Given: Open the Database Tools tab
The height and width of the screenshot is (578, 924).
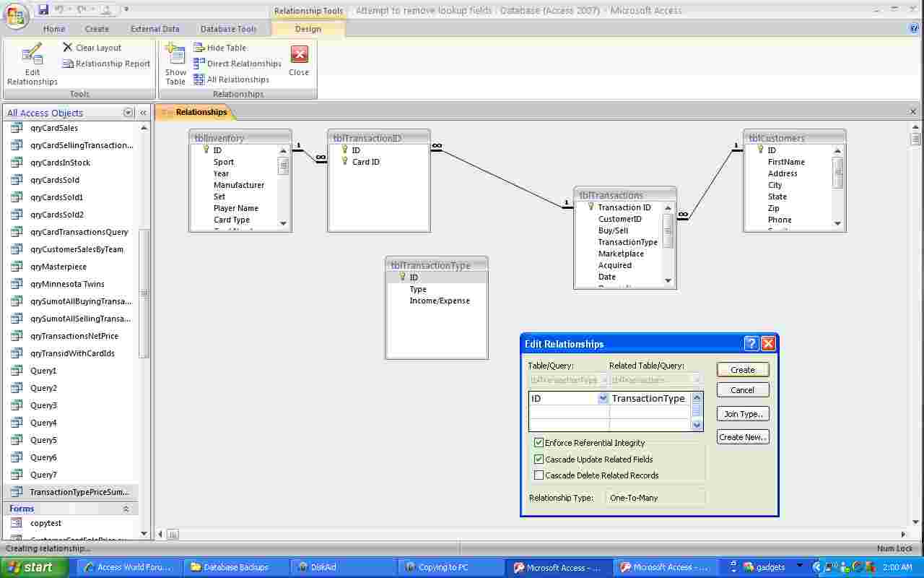Looking at the screenshot, I should coord(228,29).
